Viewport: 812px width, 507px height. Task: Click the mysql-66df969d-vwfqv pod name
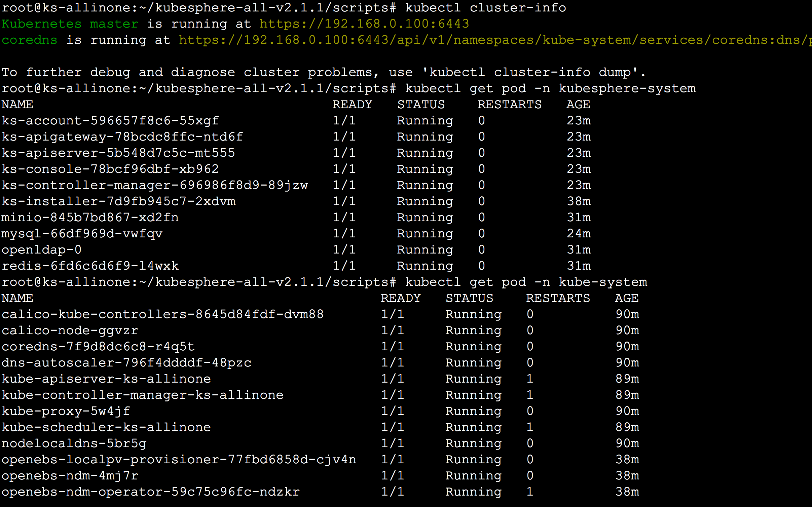click(x=82, y=234)
